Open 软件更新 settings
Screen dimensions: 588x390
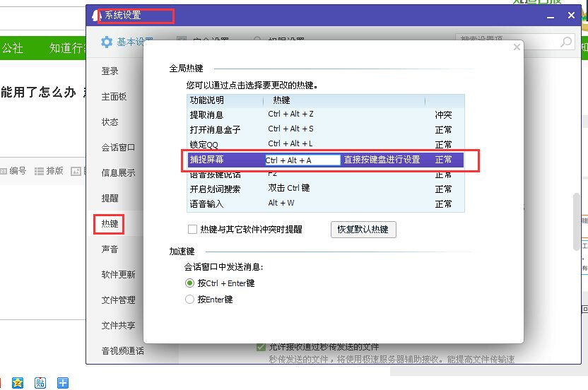(118, 275)
